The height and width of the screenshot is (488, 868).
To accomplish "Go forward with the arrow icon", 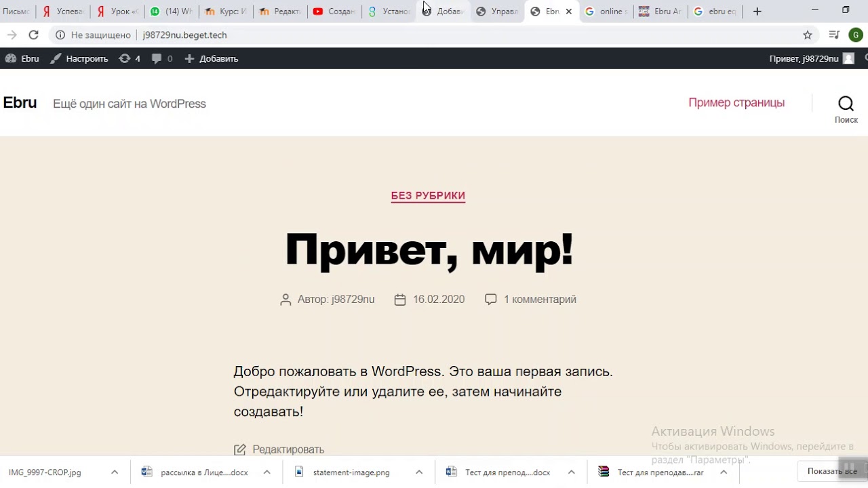I will coord(12,35).
